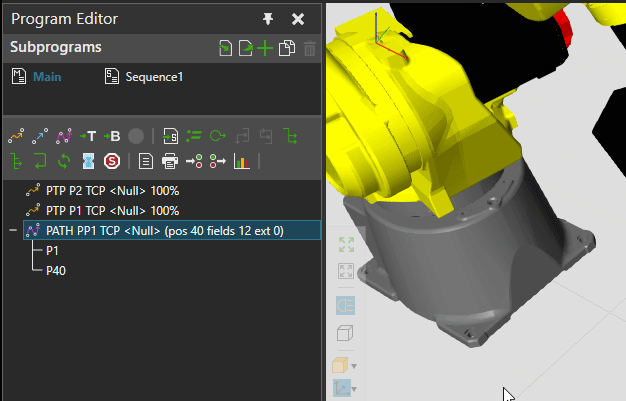
Task: Add the assign variables statement
Action: 194,137
